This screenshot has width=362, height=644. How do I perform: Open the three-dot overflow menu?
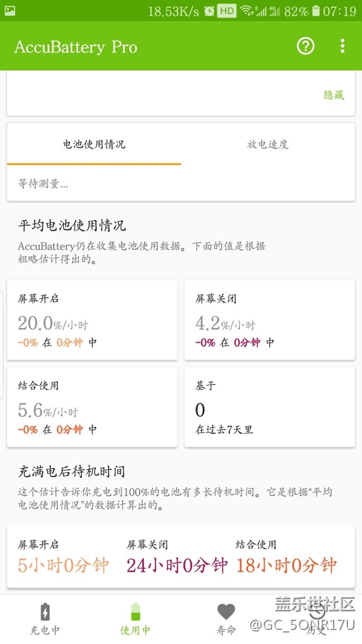click(343, 46)
